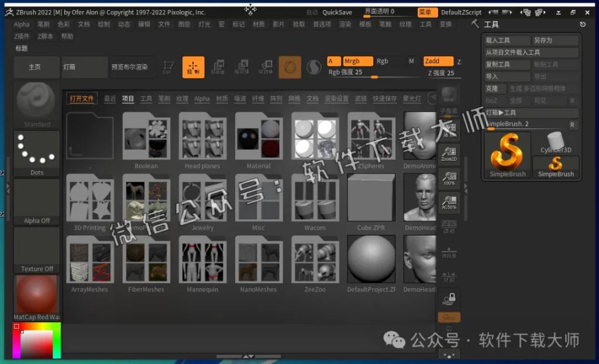599x364 pixels.
Task: Select the Standard brush icon
Action: (36, 104)
